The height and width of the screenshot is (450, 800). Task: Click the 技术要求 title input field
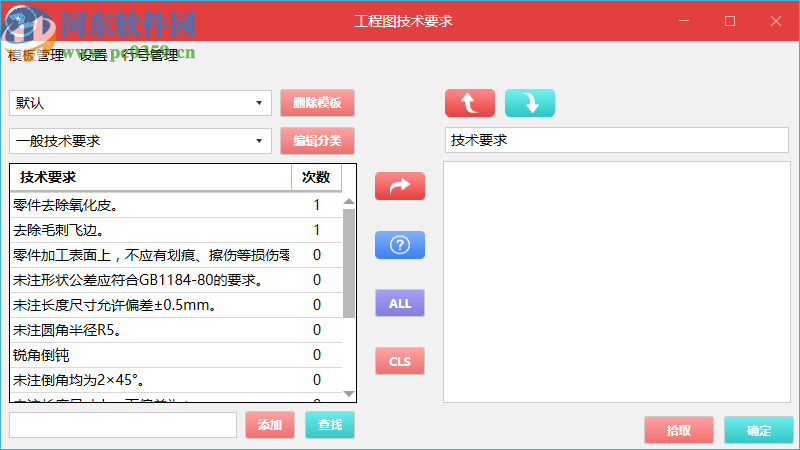(x=617, y=140)
